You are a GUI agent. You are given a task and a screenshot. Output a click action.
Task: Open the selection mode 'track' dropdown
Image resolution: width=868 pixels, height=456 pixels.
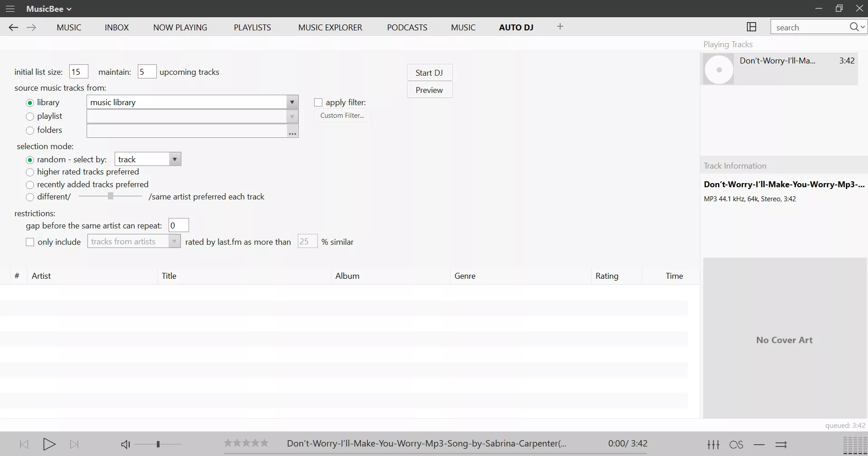[174, 159]
